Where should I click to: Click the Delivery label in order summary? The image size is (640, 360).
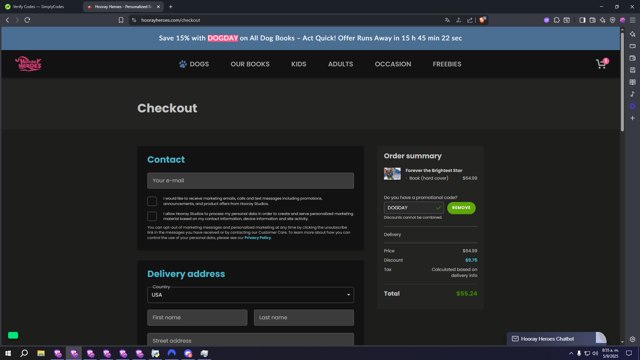click(x=392, y=234)
